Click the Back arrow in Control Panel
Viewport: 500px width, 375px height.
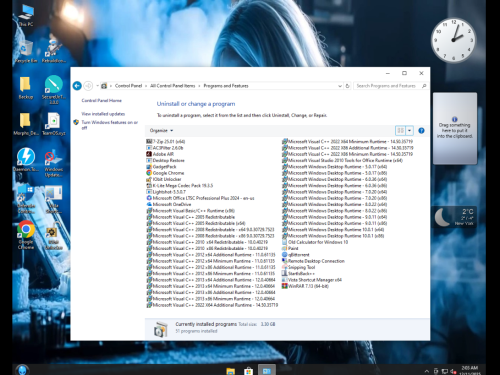(x=77, y=86)
